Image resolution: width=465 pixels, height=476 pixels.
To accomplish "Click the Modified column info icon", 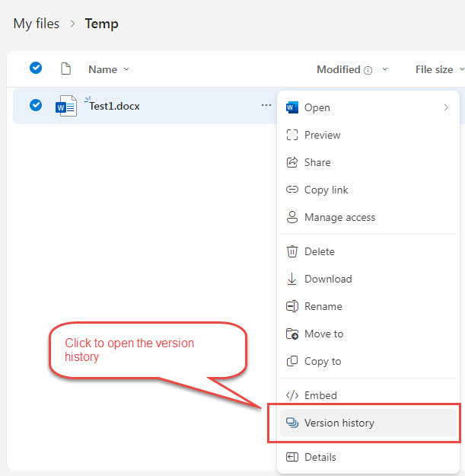I will point(368,70).
